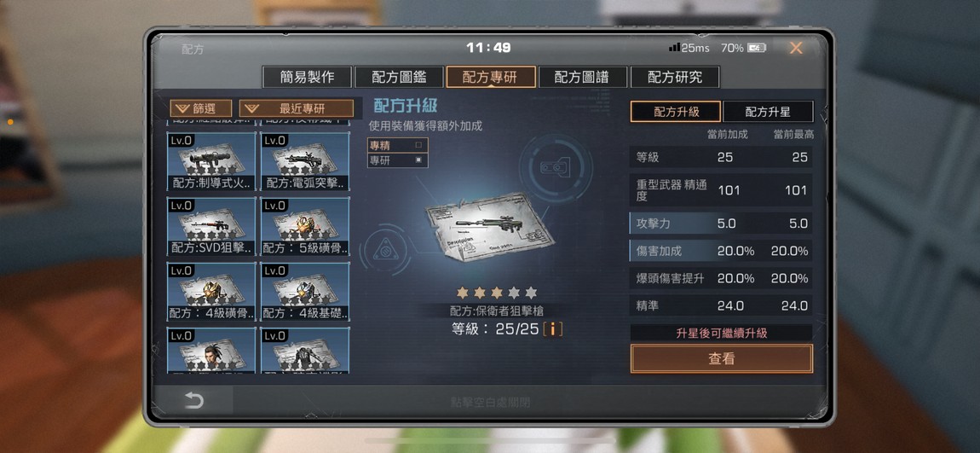
Task: Pick the 5級磺骨 armor recipe icon
Action: pos(305,227)
